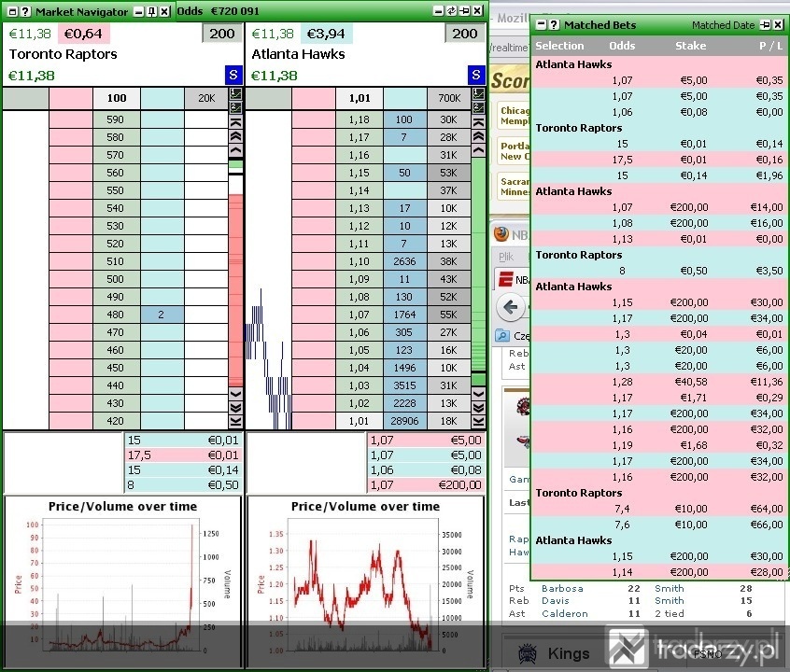Page down the Atlanta Hawks ladder
Viewport: 790px width, 672px height.
tap(479, 407)
